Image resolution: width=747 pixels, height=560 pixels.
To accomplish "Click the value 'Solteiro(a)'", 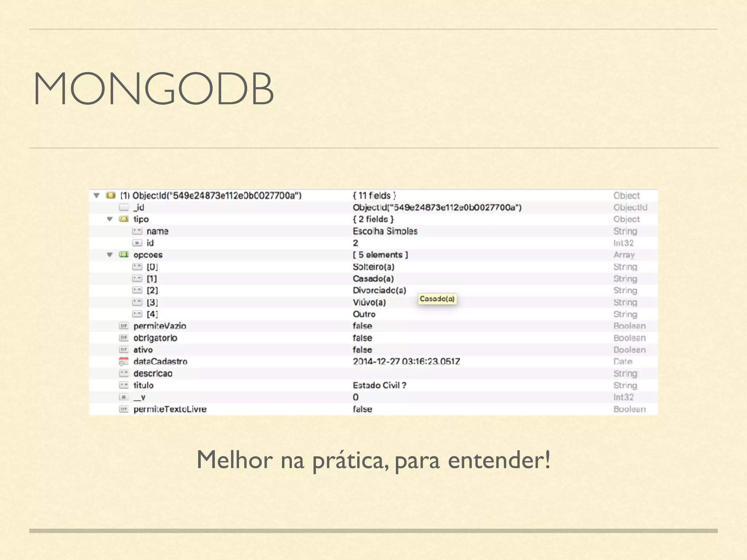I will (x=373, y=267).
